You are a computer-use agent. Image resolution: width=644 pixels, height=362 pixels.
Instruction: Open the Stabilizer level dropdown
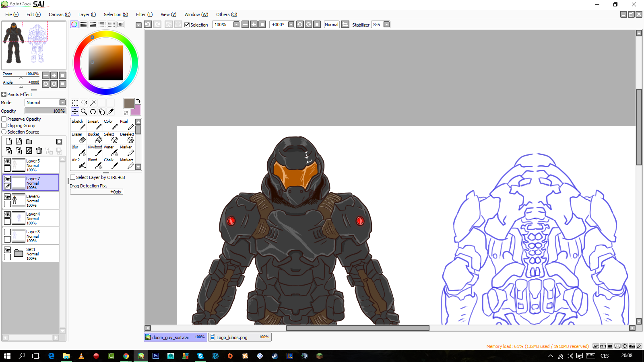pyautogui.click(x=386, y=25)
